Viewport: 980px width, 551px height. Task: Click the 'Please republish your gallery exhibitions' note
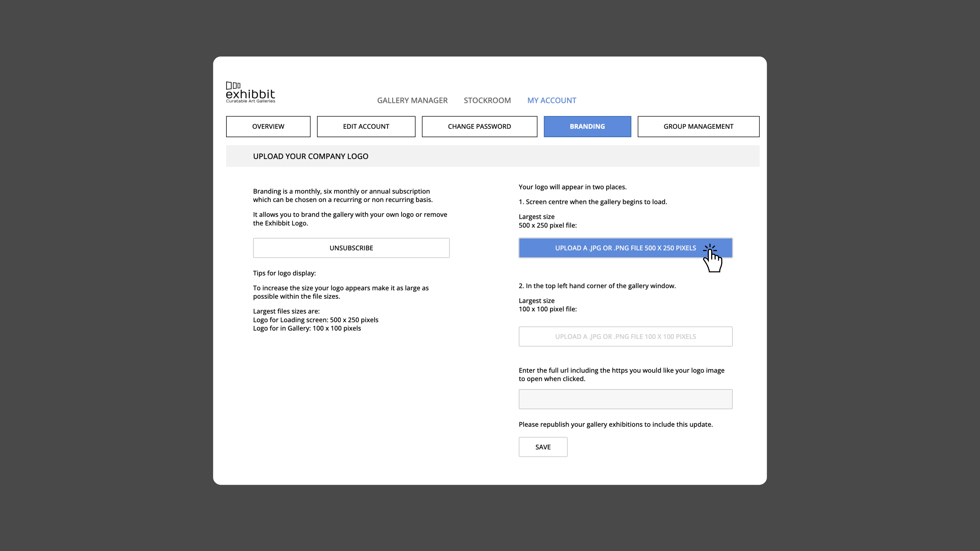pyautogui.click(x=616, y=424)
